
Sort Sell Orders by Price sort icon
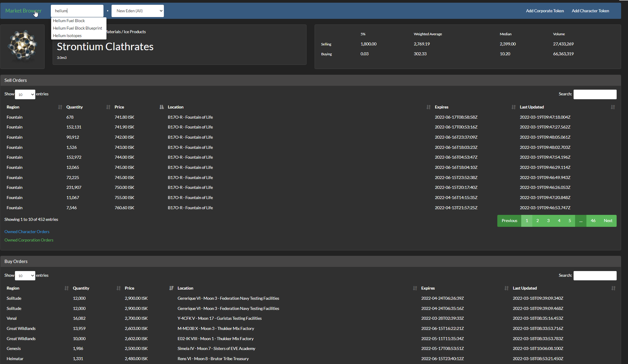coord(161,107)
